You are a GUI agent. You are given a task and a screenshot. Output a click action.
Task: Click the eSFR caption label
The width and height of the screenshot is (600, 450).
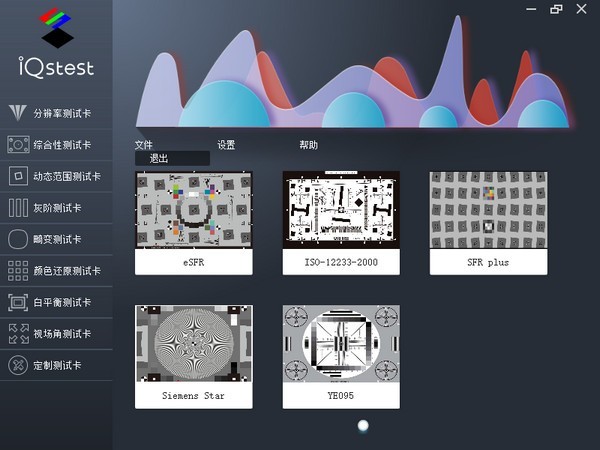194,262
